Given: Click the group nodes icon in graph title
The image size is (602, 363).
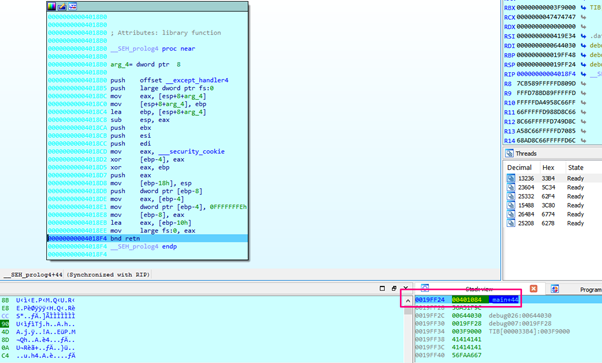Looking at the screenshot, I should click(x=73, y=6).
